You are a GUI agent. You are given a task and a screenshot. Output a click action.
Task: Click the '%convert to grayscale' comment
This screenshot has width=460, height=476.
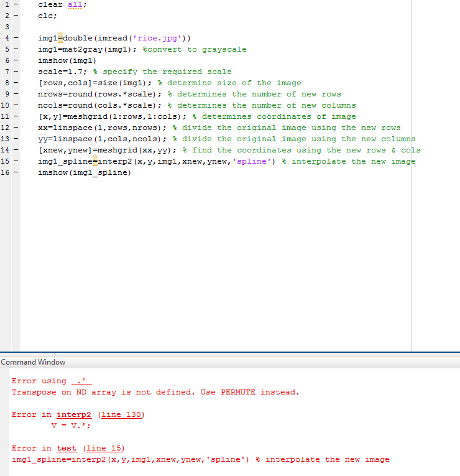pyautogui.click(x=195, y=50)
